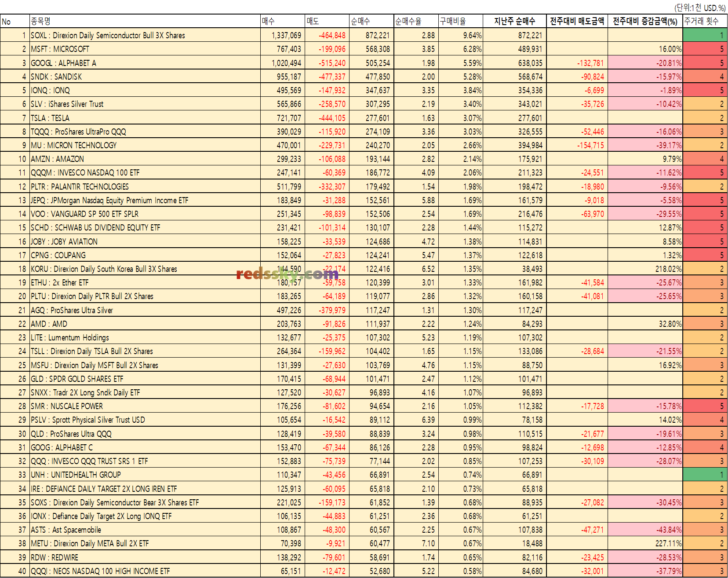The height and width of the screenshot is (578, 728).
Task: Click QQQI NEOS NASDAQ 100 HIGH INCOME ETF
Action: pyautogui.click(x=145, y=571)
